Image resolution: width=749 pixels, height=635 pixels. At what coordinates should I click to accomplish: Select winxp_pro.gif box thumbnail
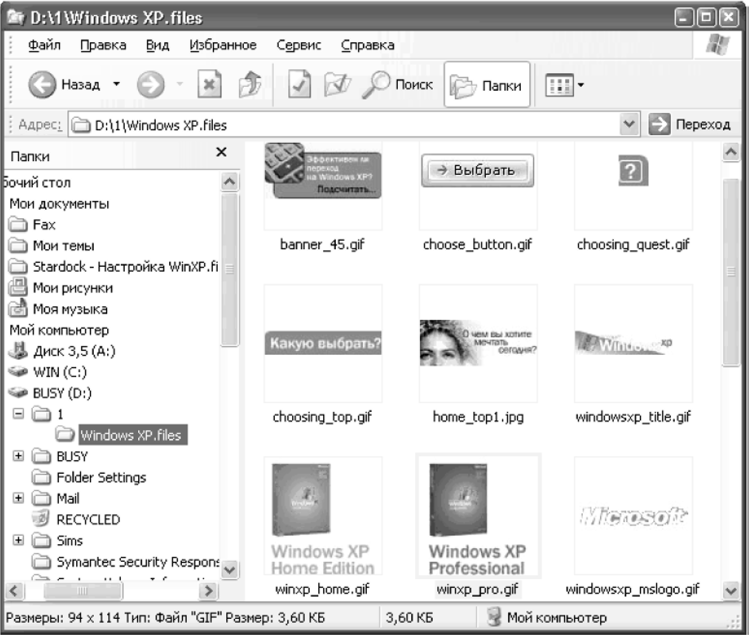478,516
